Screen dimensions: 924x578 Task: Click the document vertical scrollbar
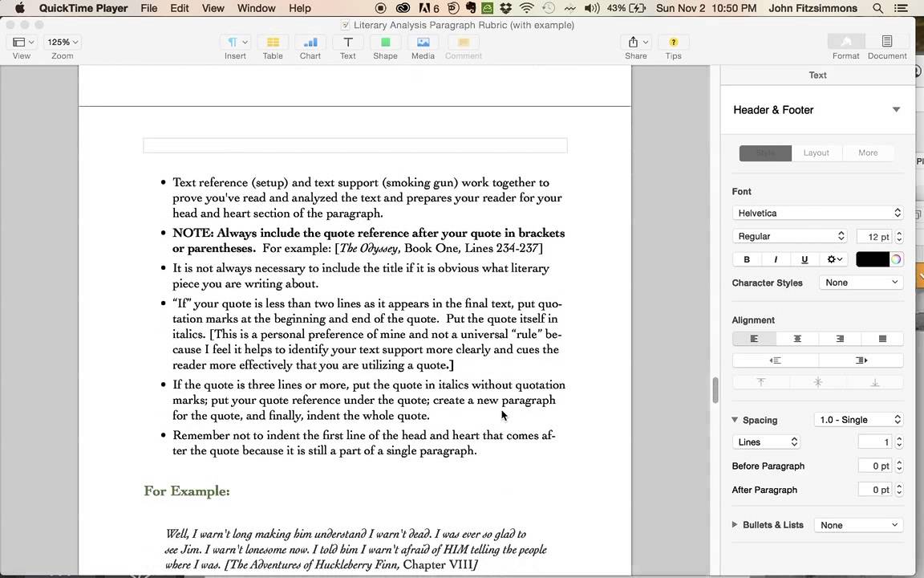[x=715, y=390]
